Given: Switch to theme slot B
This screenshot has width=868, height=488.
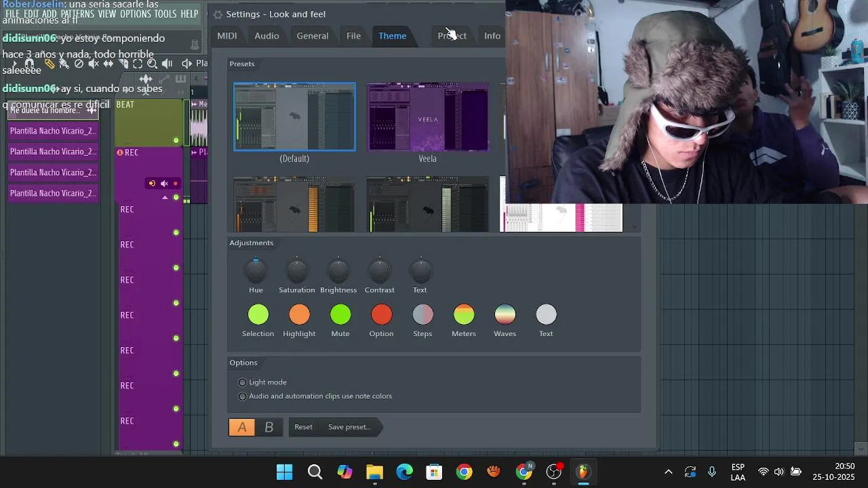Looking at the screenshot, I should coord(269,427).
